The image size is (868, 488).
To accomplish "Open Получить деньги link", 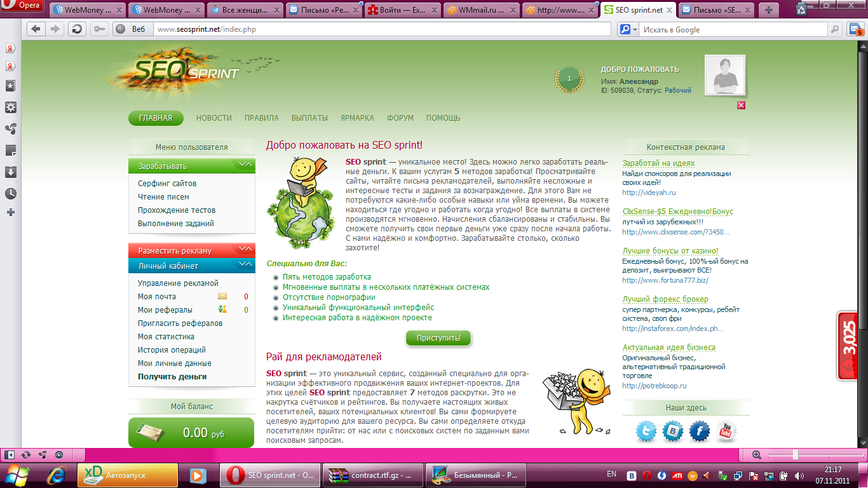I will click(172, 377).
